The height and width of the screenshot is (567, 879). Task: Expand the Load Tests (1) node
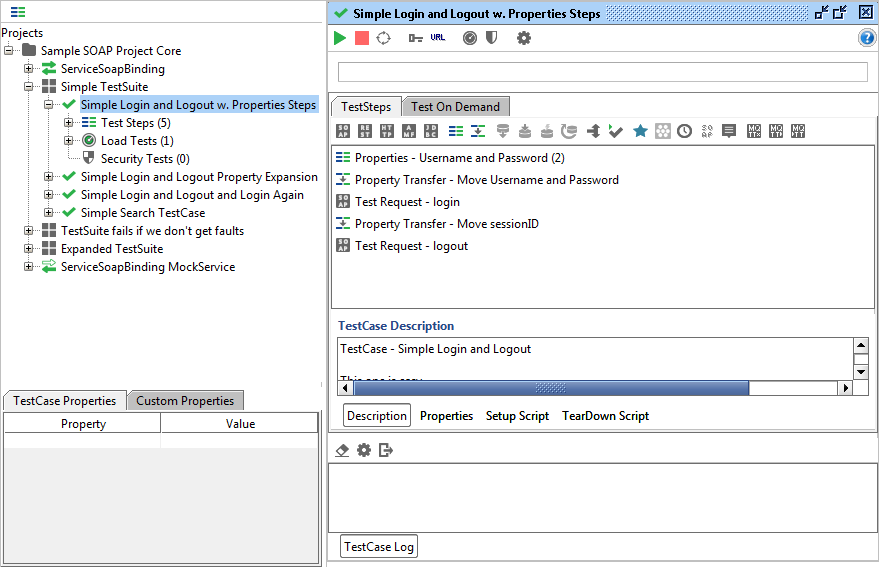coord(68,140)
